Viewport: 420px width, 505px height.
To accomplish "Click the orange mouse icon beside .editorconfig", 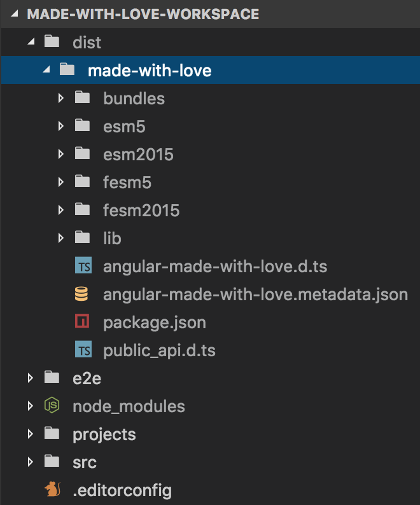I will 52,490.
